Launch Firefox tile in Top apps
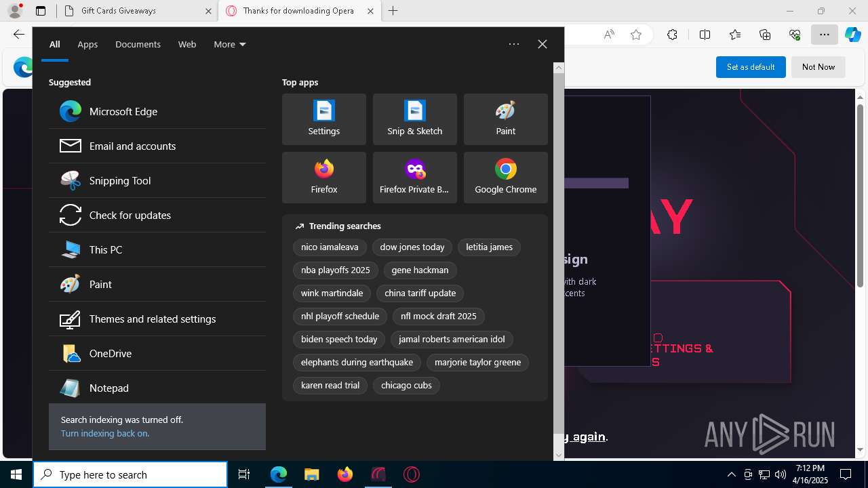Viewport: 868px width, 488px height. (324, 178)
